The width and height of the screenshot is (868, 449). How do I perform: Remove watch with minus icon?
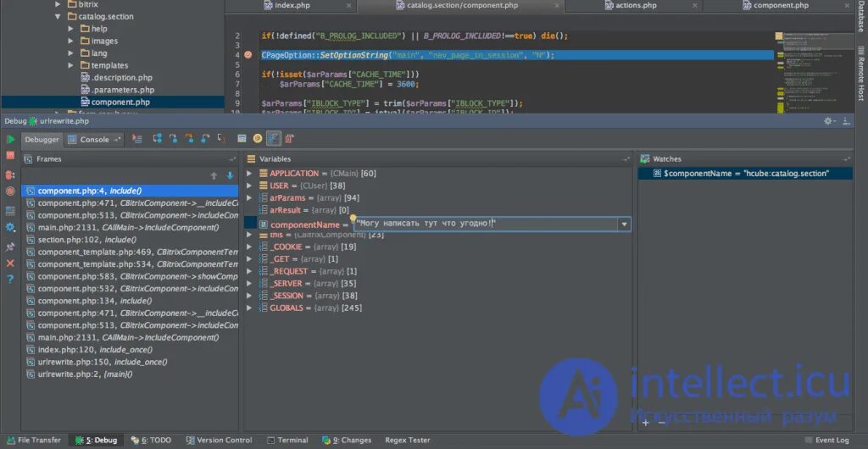[661, 423]
